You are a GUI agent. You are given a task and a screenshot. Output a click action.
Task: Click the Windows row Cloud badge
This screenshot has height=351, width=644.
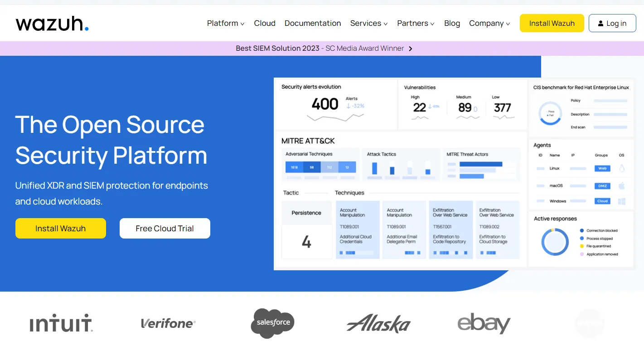[x=602, y=201]
